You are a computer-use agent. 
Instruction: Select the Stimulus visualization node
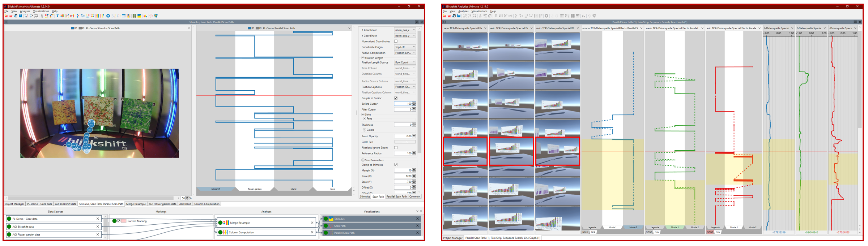tap(371, 219)
